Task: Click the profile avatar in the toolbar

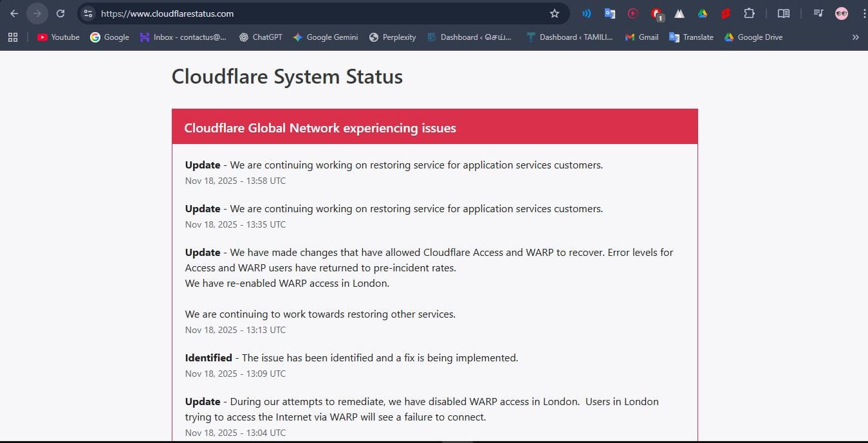Action: click(x=841, y=14)
